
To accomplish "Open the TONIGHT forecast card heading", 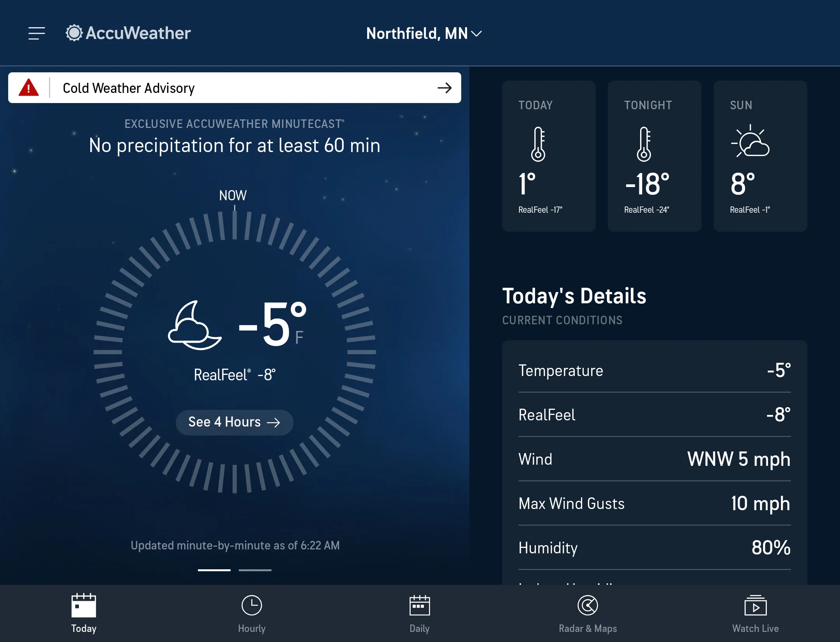I will coord(648,105).
